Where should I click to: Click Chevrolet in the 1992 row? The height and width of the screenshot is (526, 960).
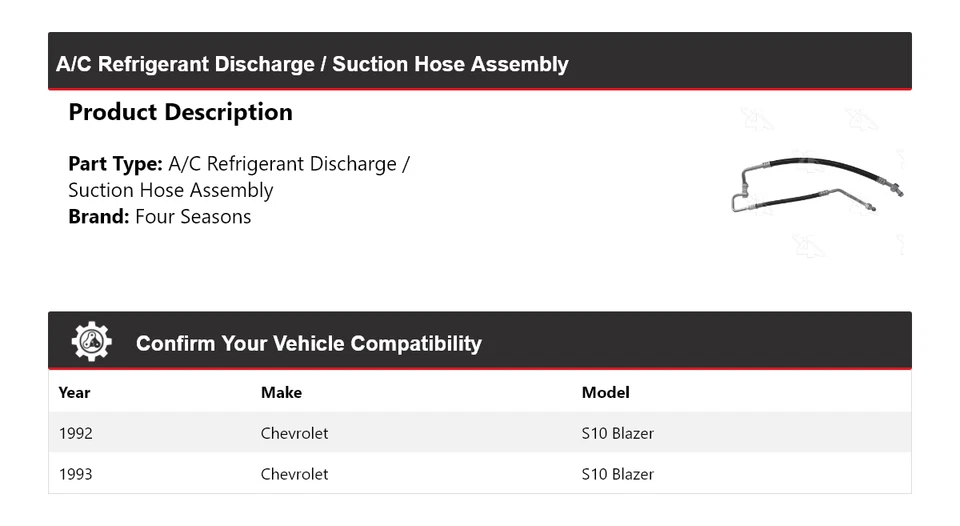click(294, 433)
